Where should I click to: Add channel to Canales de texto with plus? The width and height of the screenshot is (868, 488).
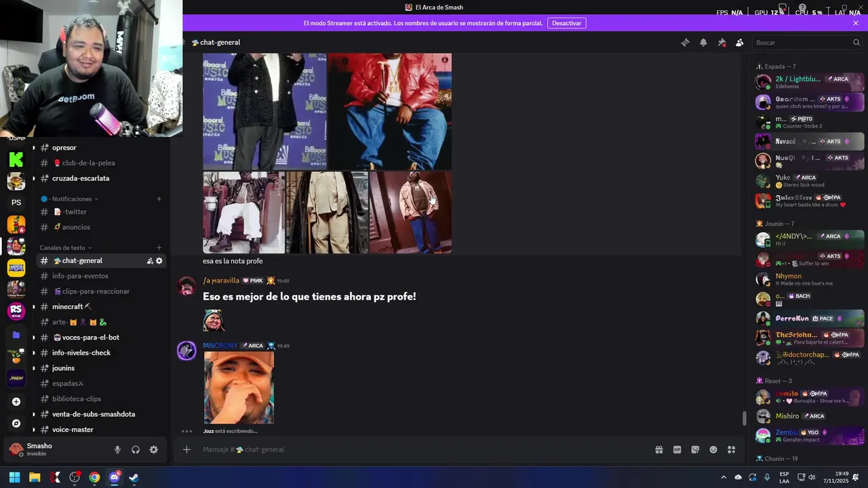159,247
